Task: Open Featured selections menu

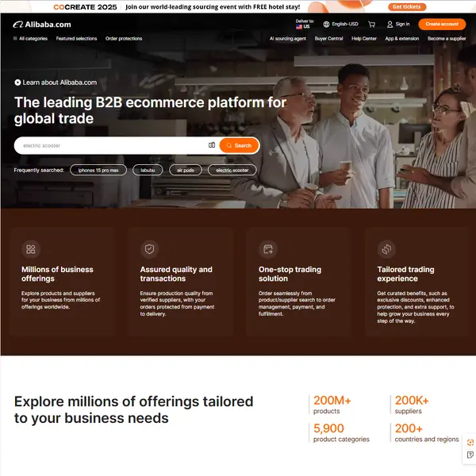Action: click(76, 39)
